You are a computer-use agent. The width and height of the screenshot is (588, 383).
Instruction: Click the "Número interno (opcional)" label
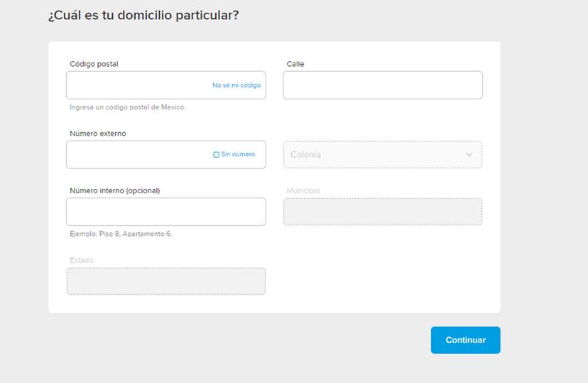point(115,190)
